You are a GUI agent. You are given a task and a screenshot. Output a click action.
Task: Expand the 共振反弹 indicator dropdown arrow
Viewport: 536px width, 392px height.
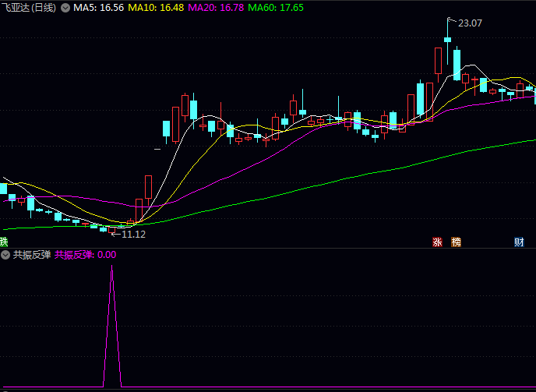[x=5, y=254]
